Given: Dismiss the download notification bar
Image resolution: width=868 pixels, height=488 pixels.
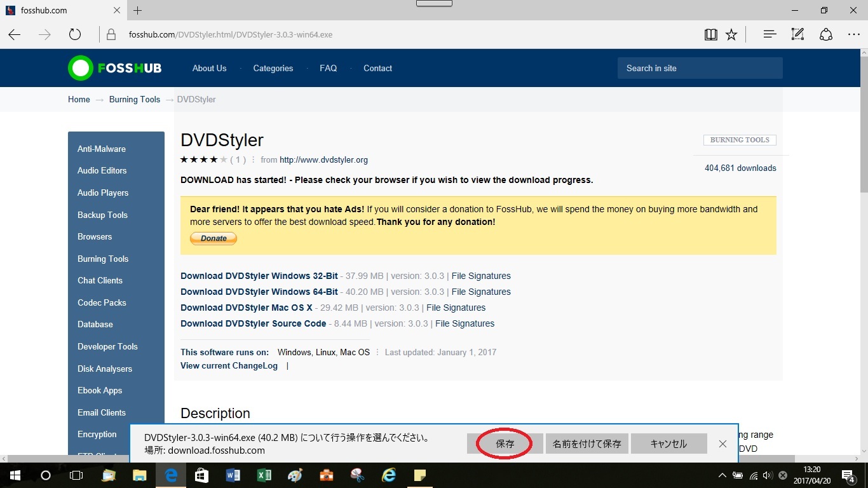Looking at the screenshot, I should (722, 444).
